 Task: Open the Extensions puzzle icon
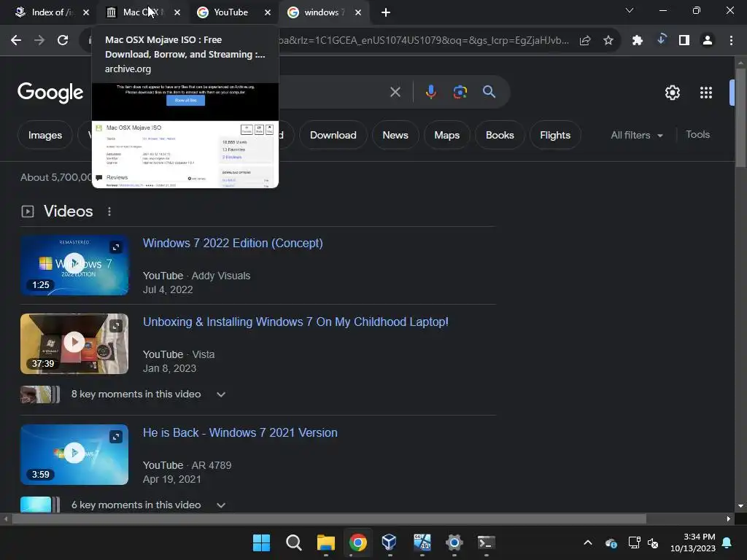638,41
